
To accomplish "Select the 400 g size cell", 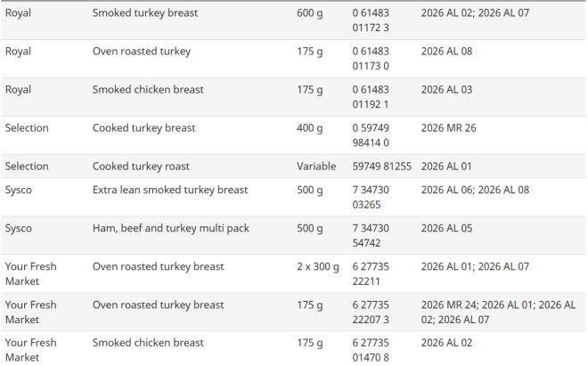I will click(310, 128).
